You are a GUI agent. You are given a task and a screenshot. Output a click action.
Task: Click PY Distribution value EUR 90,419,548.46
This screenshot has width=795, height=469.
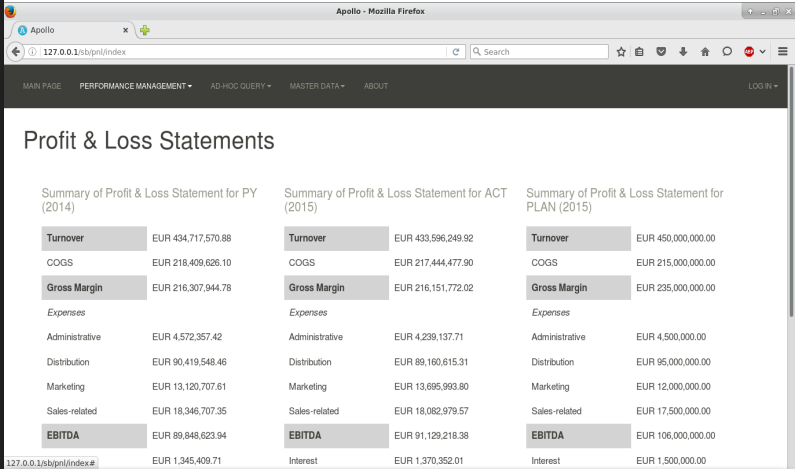point(189,362)
